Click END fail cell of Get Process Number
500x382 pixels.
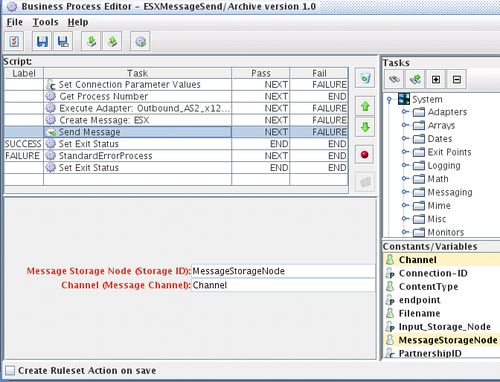[x=319, y=96]
